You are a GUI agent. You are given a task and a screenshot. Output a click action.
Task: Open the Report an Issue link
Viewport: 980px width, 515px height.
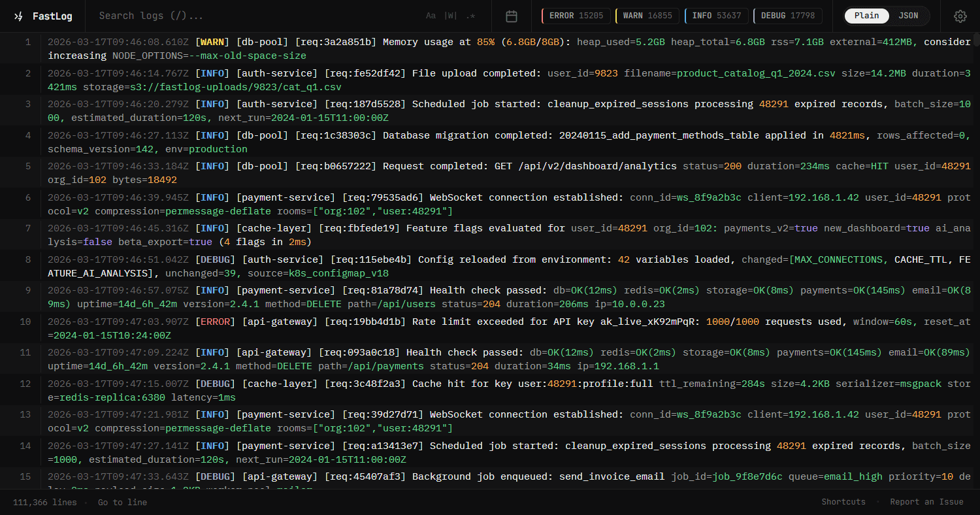point(926,502)
